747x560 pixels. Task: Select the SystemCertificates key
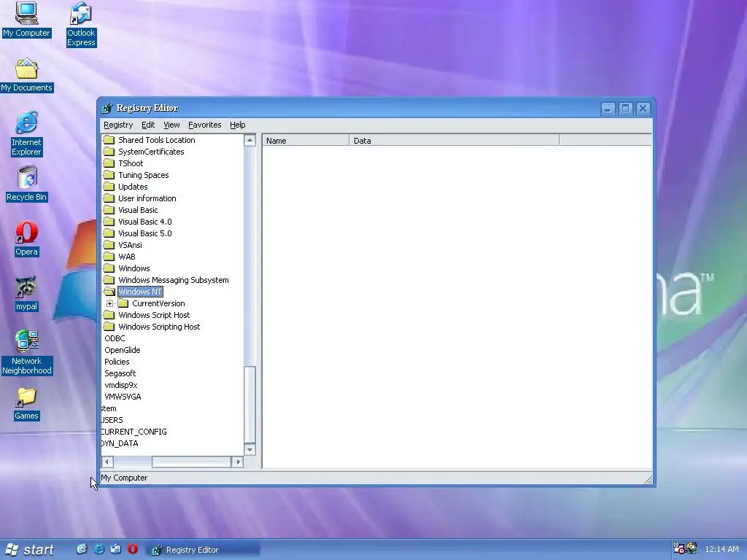tap(151, 152)
